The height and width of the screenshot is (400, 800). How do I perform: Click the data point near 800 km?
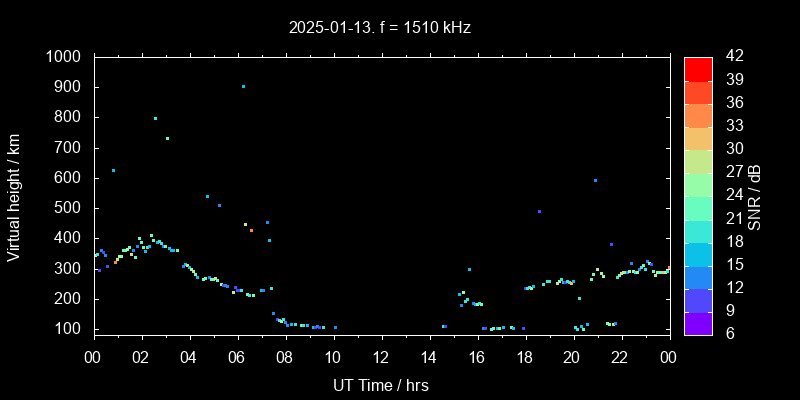(x=155, y=118)
